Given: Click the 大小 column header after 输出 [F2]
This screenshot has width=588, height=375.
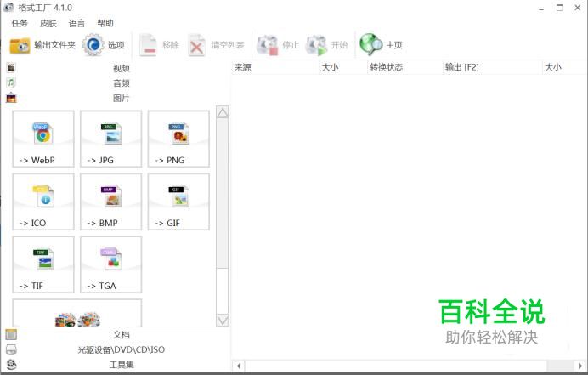Looking at the screenshot, I should tap(565, 67).
